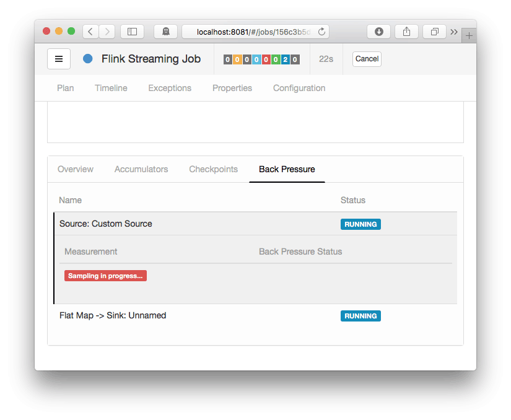
Task: Go to the Accumulators subtab
Action: (141, 169)
